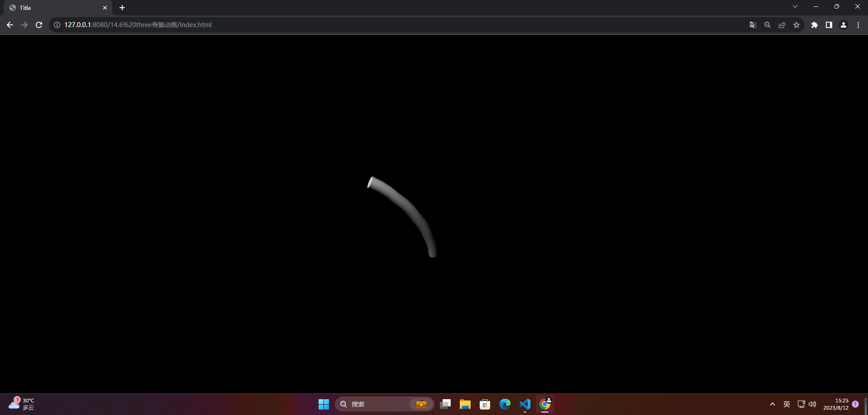Open the Extensions puzzle menu

pyautogui.click(x=815, y=25)
